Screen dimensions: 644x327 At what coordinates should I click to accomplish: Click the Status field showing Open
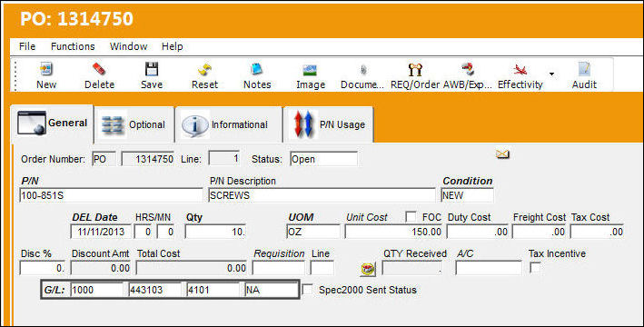coord(323,159)
